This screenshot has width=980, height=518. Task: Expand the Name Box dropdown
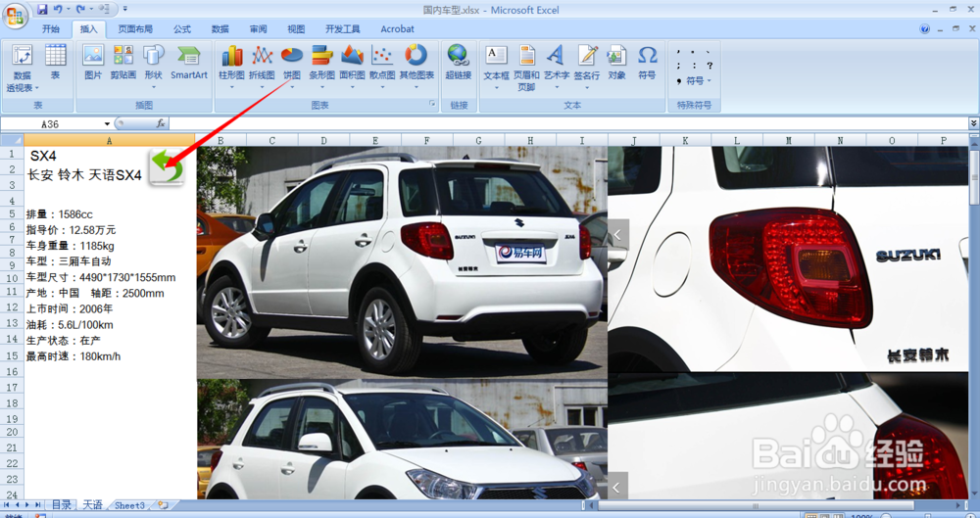coord(107,123)
